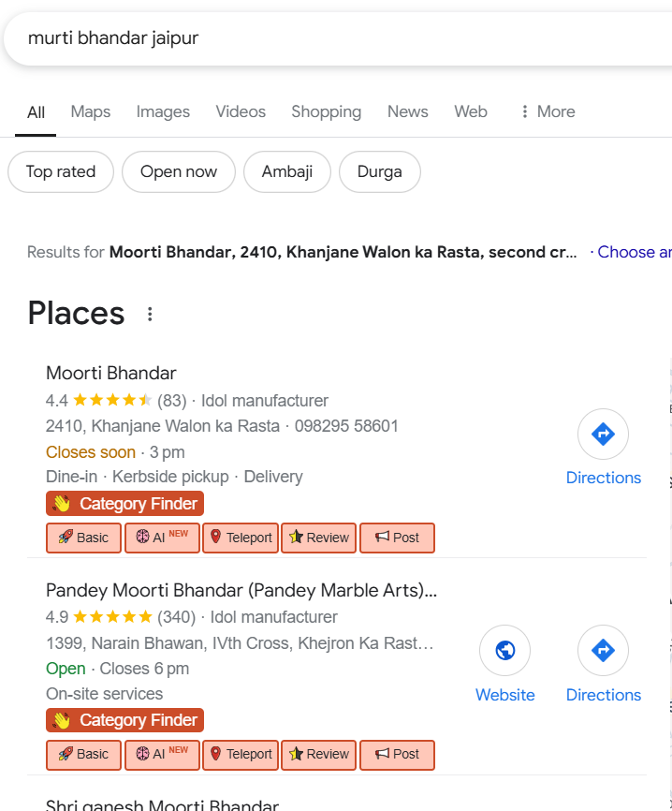This screenshot has height=811, width=672.
Task: Open the Moorti Bhandar listing title
Action: point(111,373)
